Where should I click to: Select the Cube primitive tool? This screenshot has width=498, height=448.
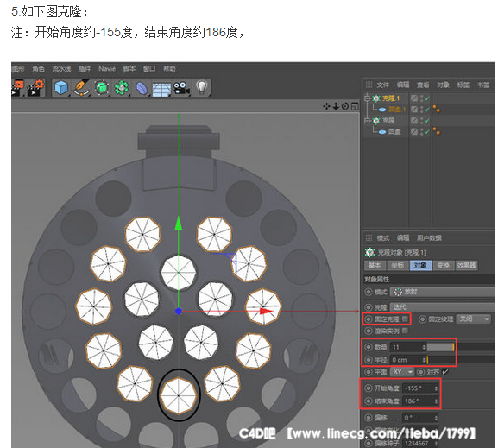60,87
